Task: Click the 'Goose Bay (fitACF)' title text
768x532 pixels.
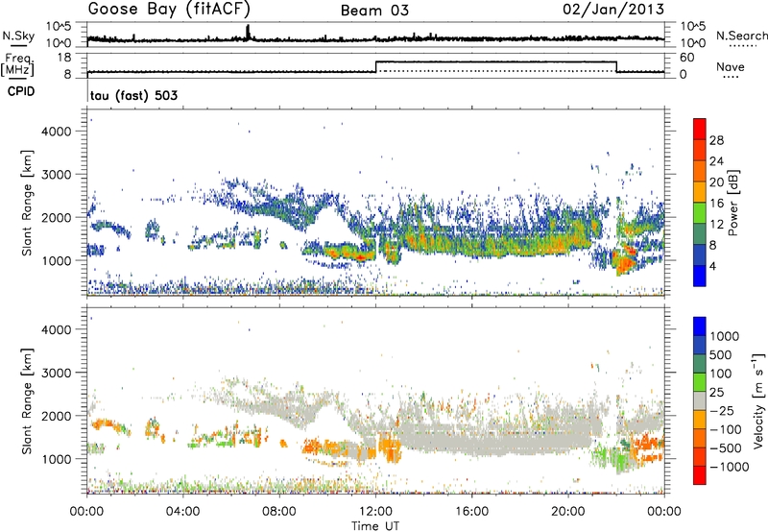Action: [169, 9]
